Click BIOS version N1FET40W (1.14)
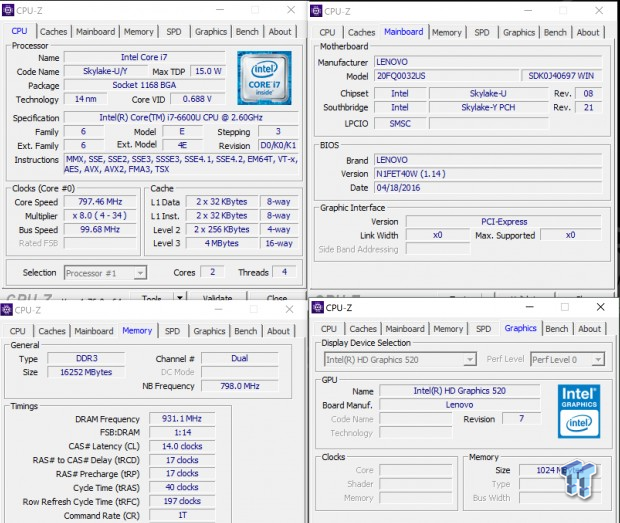This screenshot has height=523, width=620. 488,174
